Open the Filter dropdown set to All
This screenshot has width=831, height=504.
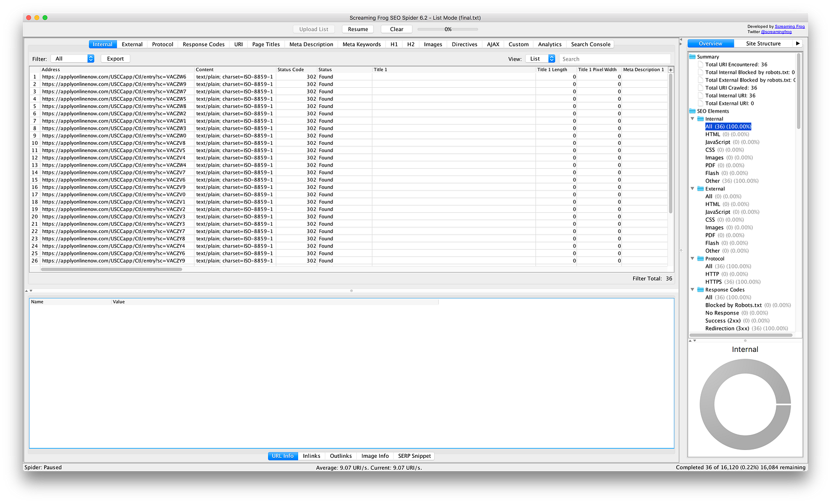point(72,59)
